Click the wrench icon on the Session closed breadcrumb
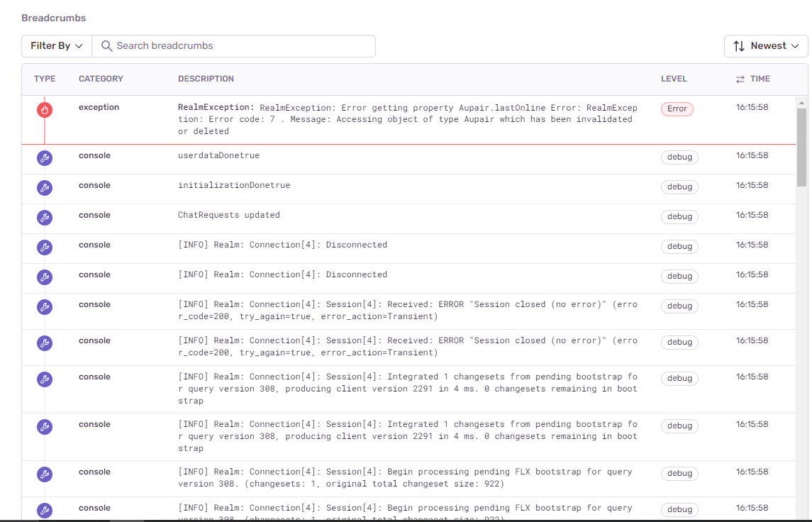 (x=45, y=307)
